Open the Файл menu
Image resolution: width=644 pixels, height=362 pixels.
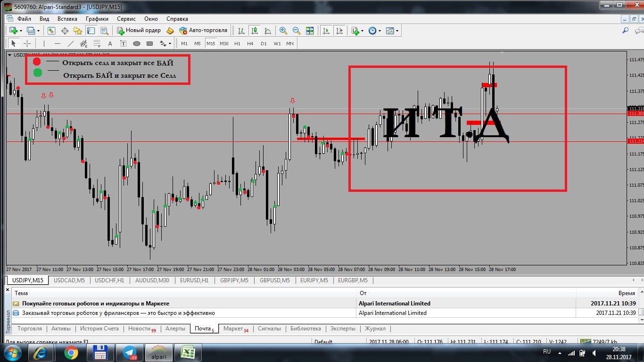click(24, 19)
